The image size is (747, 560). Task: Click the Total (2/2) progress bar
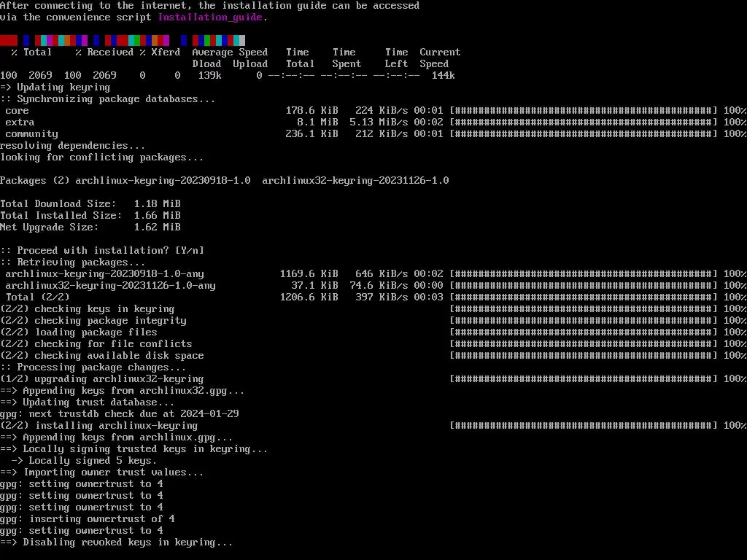(x=584, y=297)
